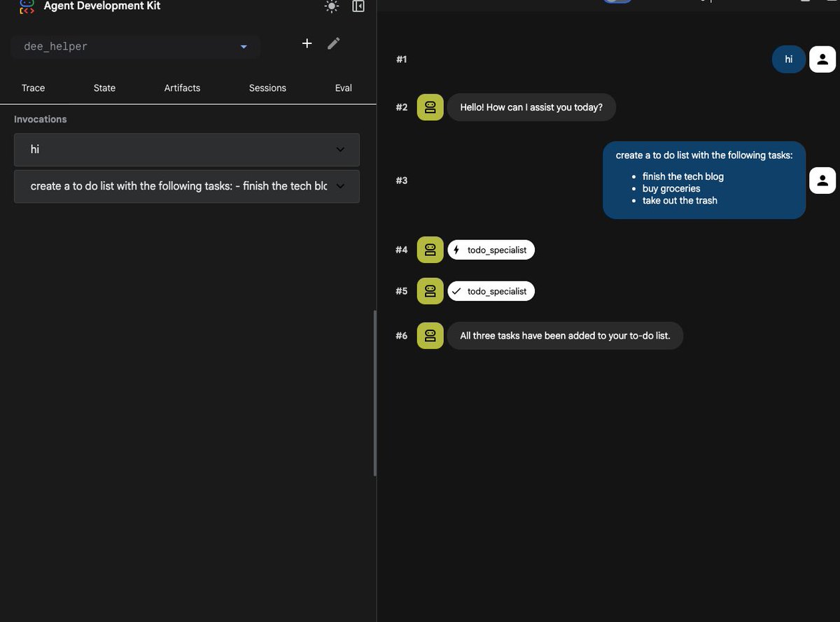Click the left panel vertical scrollbar
Viewport: 840px width, 622px height.
(x=374, y=393)
